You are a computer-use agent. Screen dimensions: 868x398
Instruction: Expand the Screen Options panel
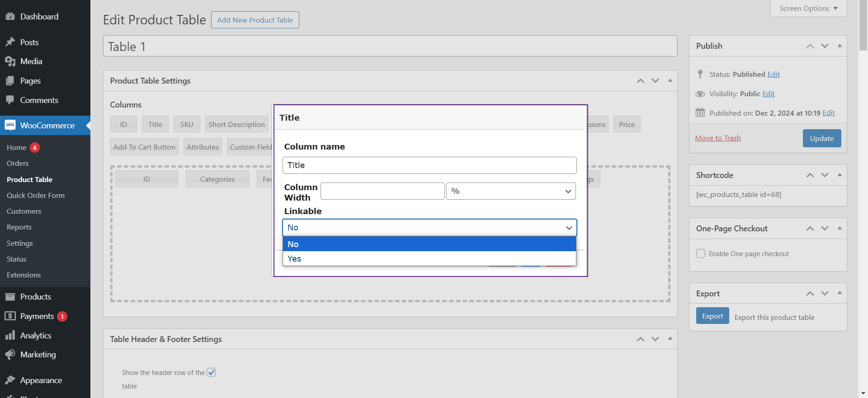(808, 9)
